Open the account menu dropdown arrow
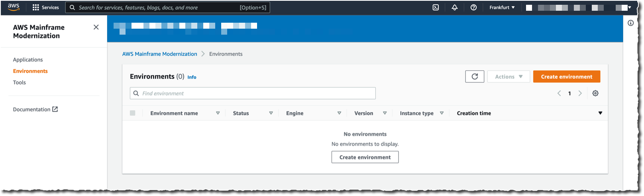644x196 pixels. pos(630,8)
